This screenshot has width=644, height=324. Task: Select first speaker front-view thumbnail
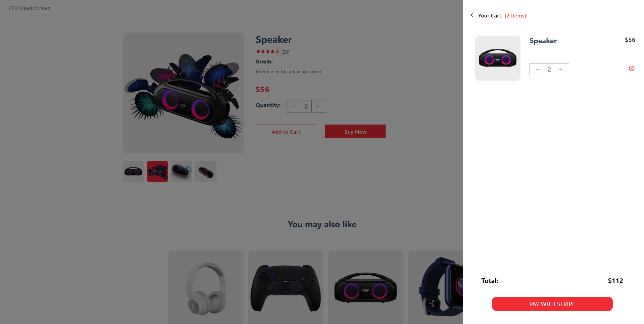[x=133, y=172]
